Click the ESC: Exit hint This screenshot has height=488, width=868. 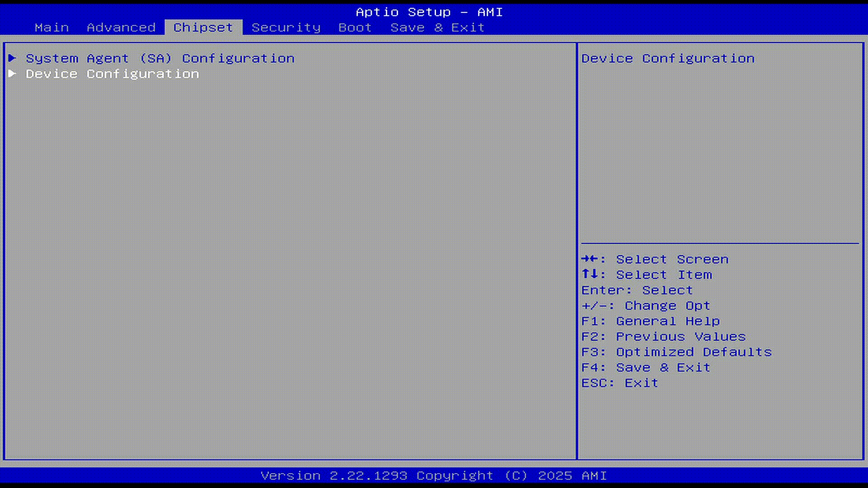point(619,383)
